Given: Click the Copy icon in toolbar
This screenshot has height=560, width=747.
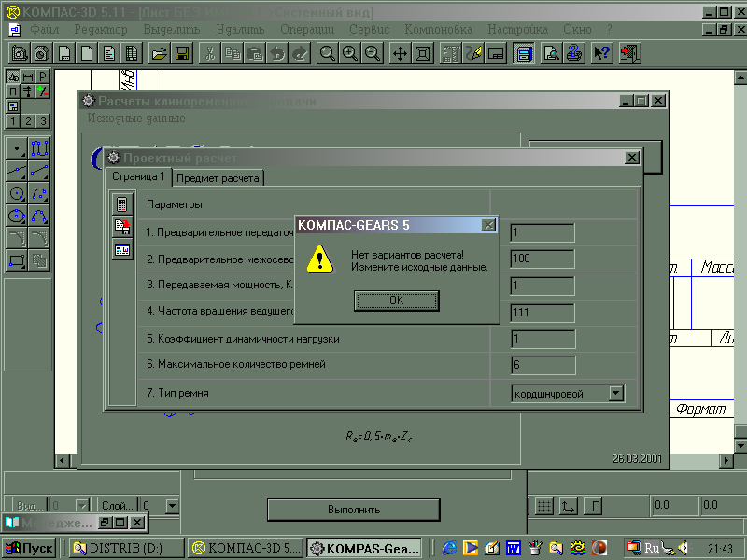Looking at the screenshot, I should (233, 53).
